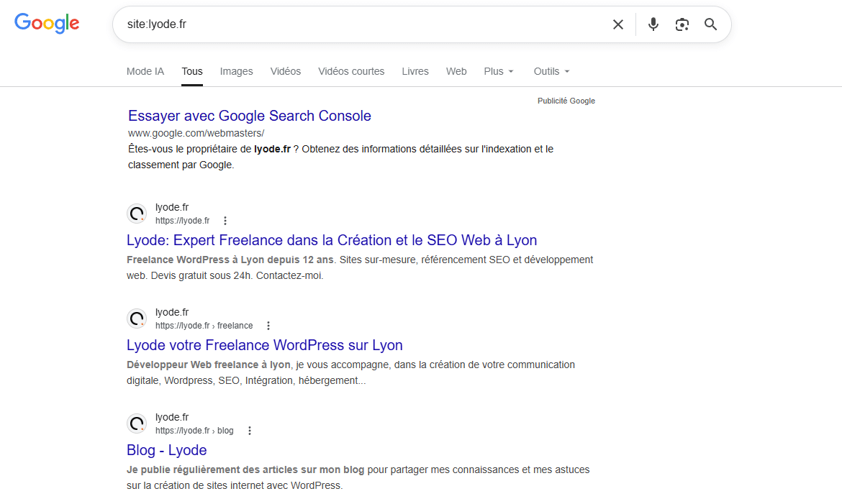Screen dimensions: 842x504
Task: Click the snippet starting 'Je publie régulièrement'
Action: click(x=358, y=477)
